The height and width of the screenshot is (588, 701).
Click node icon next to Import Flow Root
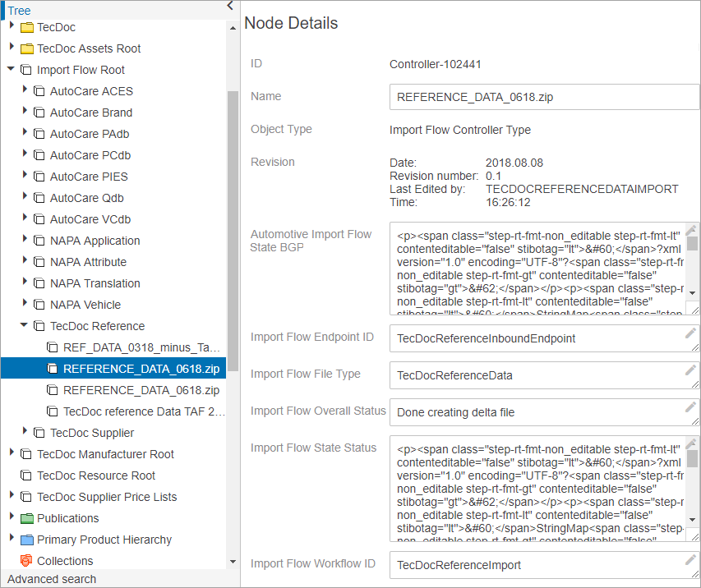click(26, 70)
